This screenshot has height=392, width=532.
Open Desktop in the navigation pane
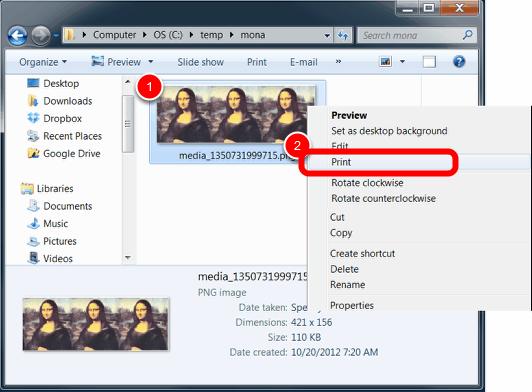point(53,83)
